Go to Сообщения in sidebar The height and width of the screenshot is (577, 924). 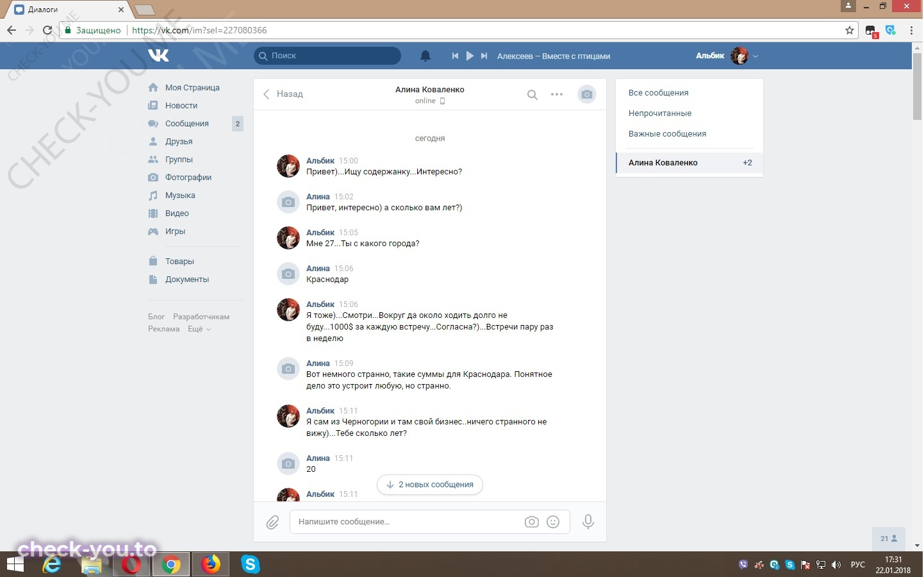coord(187,124)
